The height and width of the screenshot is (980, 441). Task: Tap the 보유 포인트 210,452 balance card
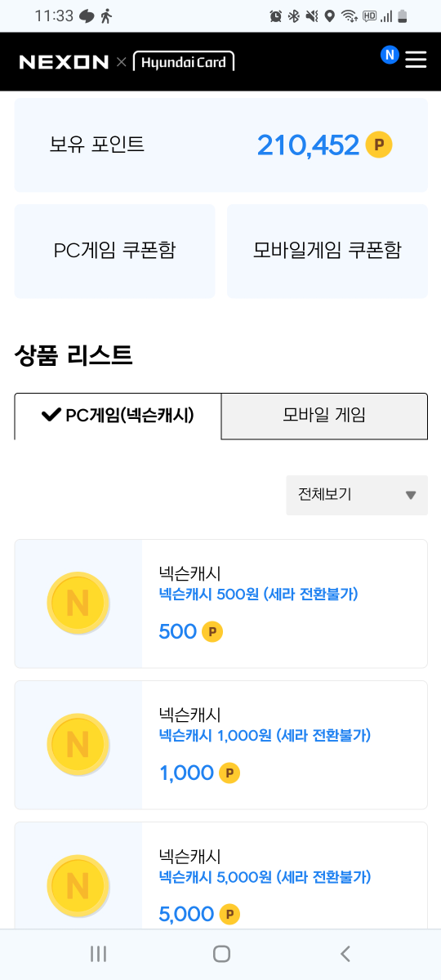(x=221, y=145)
